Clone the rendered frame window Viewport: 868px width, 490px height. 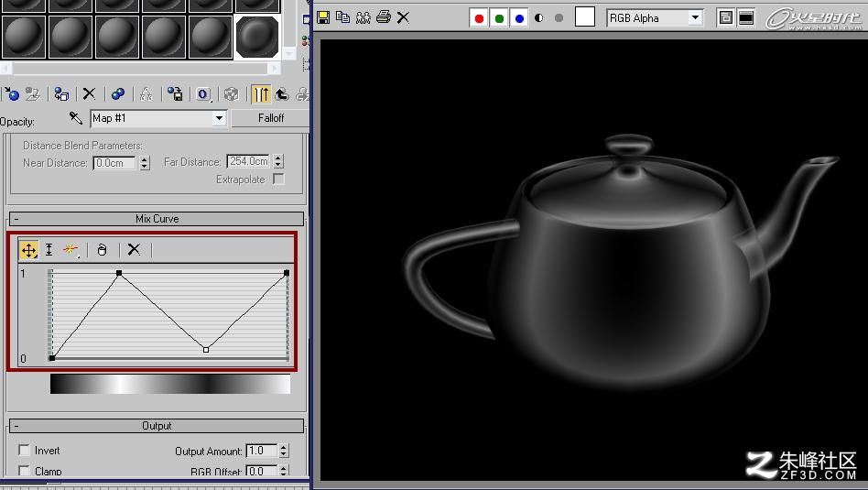point(363,17)
